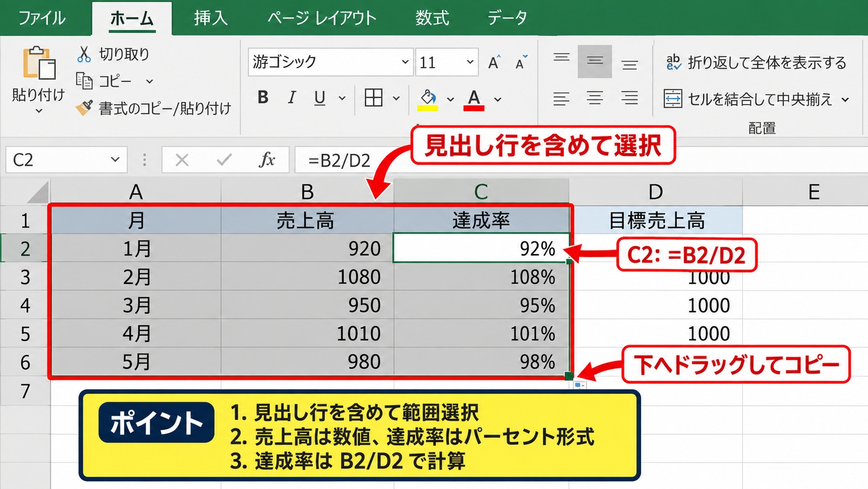Align text to top of cell

pos(561,58)
